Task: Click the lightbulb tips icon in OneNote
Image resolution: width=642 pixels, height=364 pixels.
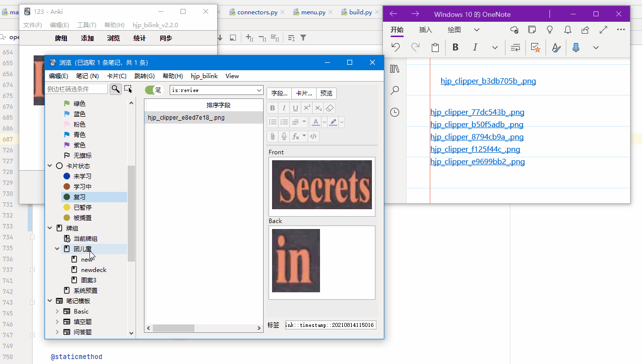Action: click(x=550, y=30)
